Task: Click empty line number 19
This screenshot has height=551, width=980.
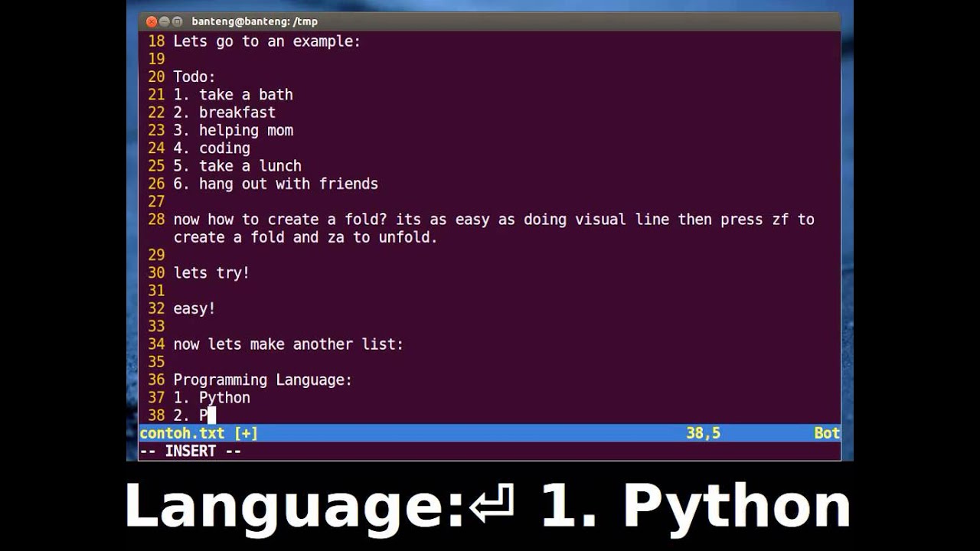Action: click(156, 59)
